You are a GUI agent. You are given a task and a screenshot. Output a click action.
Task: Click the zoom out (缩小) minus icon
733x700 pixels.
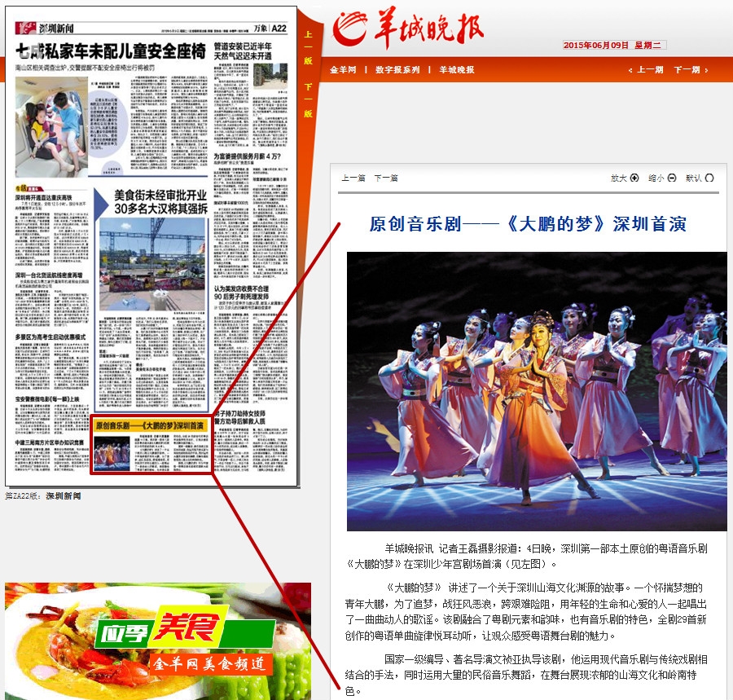pyautogui.click(x=671, y=178)
